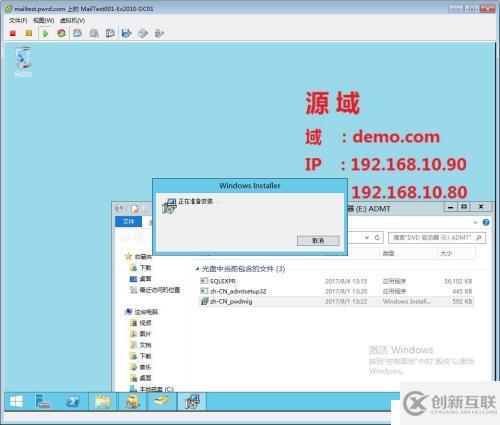Click the yellow pause VM toolbar icon
The height and width of the screenshot is (425, 500).
click(x=29, y=33)
